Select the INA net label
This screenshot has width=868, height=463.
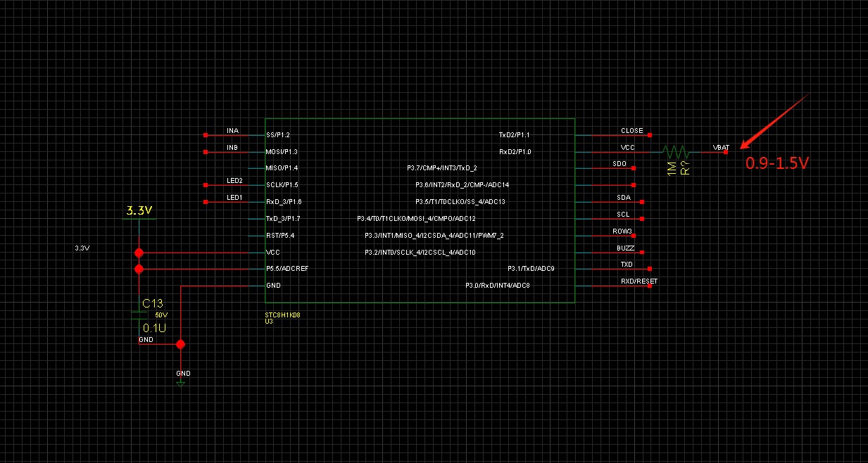[232, 131]
